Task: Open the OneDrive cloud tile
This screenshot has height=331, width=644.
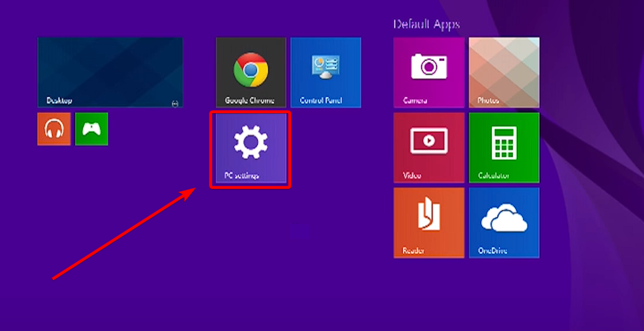Action: 504,223
